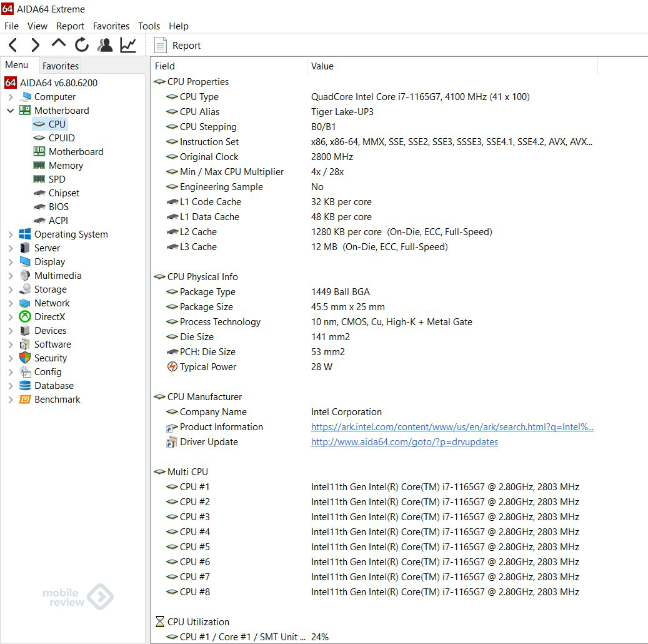This screenshot has height=644, width=648.
Task: Expand the Server tree node
Action: click(11, 249)
